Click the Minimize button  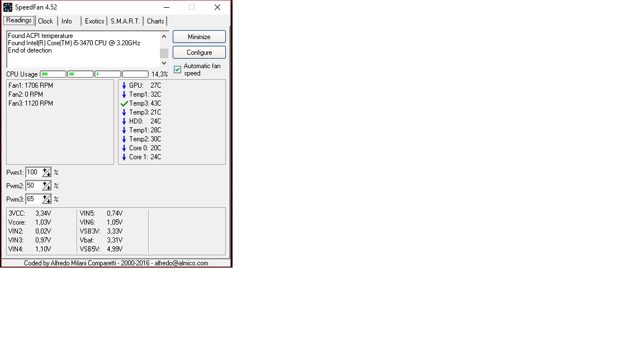[199, 36]
